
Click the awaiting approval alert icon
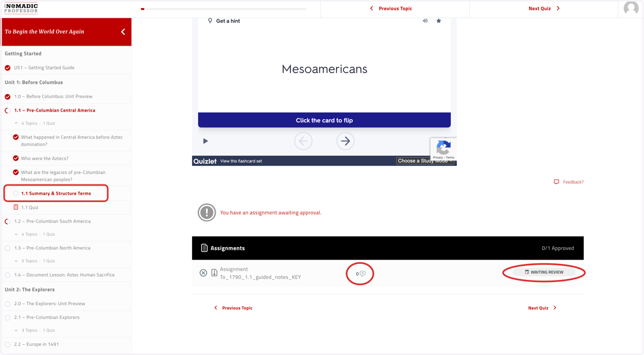click(x=207, y=212)
